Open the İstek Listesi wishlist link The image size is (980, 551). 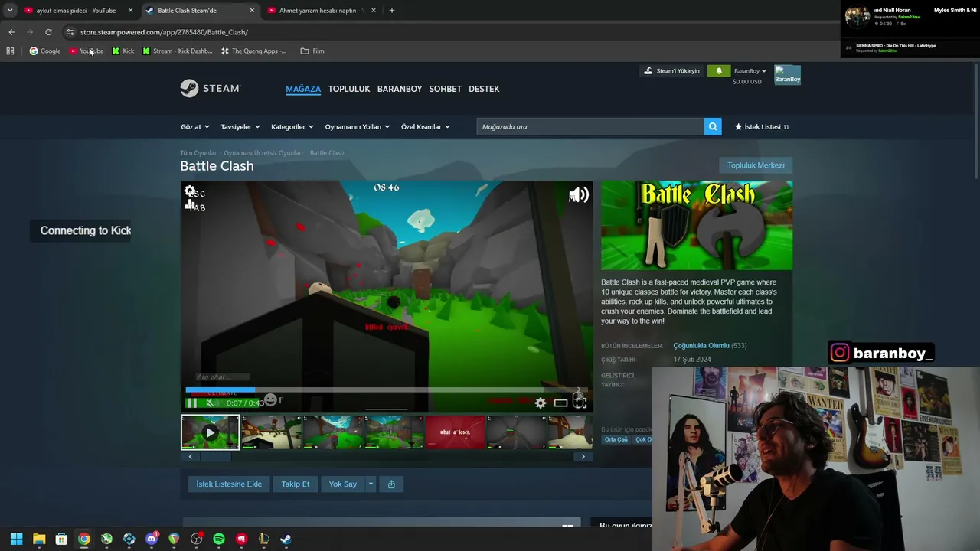(762, 127)
